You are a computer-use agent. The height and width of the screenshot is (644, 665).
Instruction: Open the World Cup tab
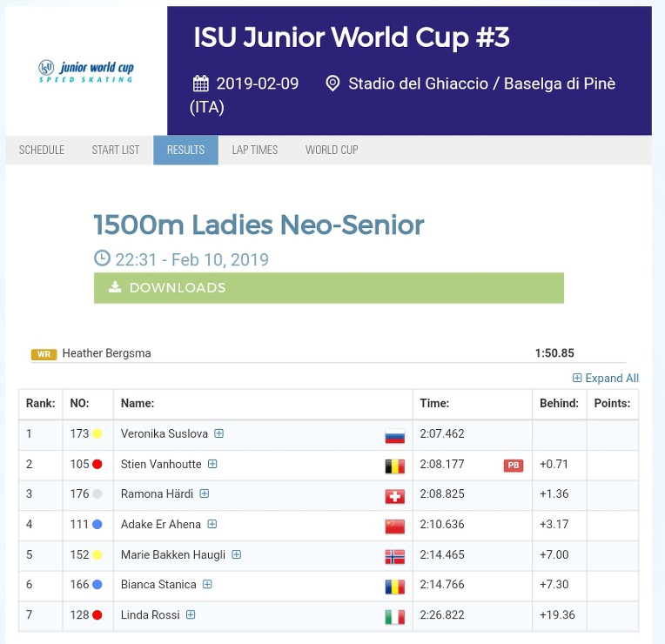(332, 150)
